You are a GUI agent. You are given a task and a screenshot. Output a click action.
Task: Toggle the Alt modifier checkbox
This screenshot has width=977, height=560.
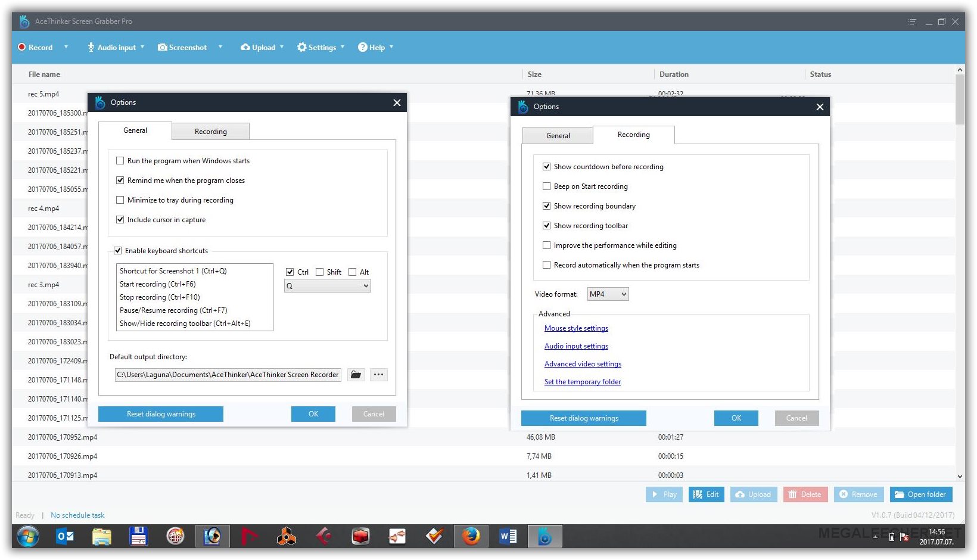(353, 272)
